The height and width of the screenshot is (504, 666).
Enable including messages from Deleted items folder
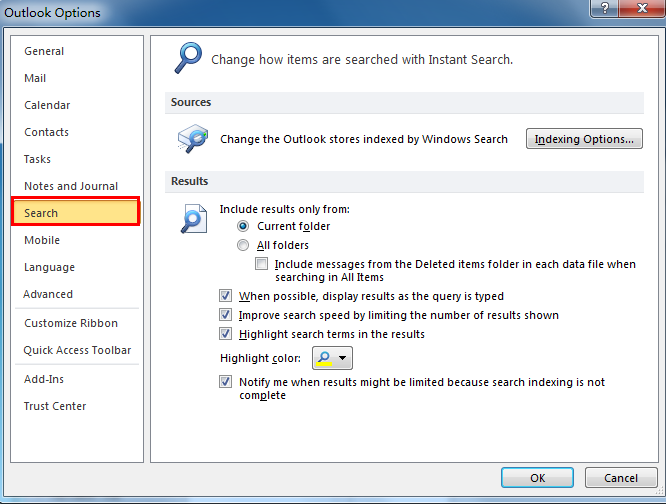click(262, 265)
